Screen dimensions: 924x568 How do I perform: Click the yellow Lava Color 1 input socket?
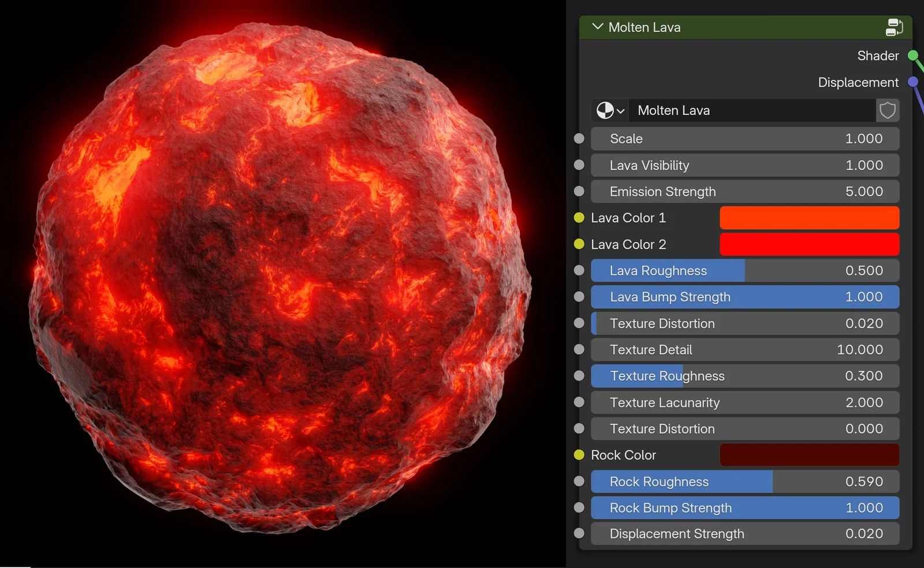(578, 218)
